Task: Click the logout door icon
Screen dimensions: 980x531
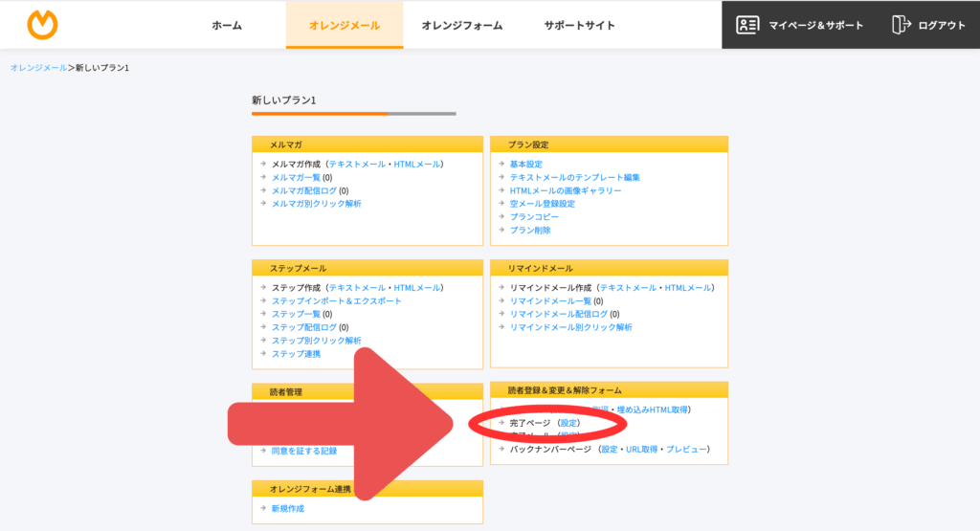Action: (901, 25)
